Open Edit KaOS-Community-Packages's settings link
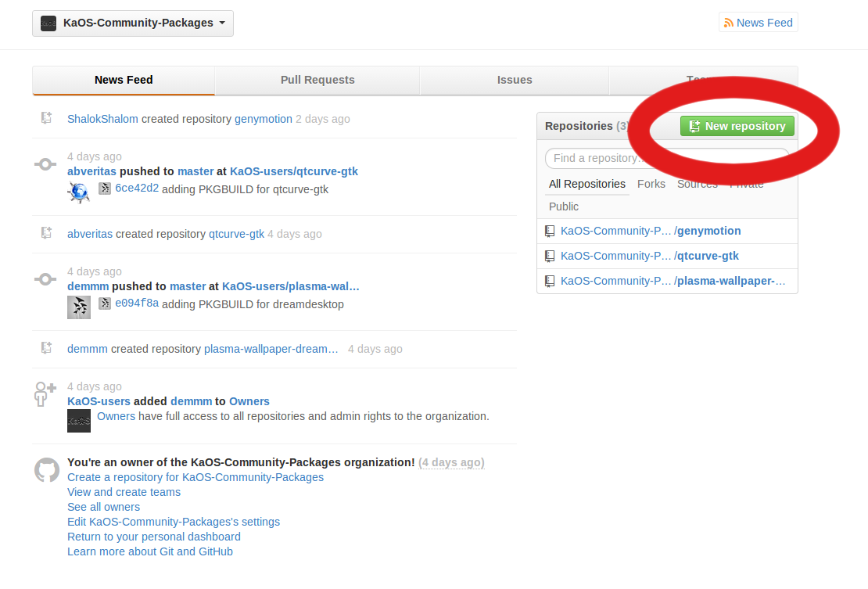Screen dimensions: 868x589 tap(174, 522)
